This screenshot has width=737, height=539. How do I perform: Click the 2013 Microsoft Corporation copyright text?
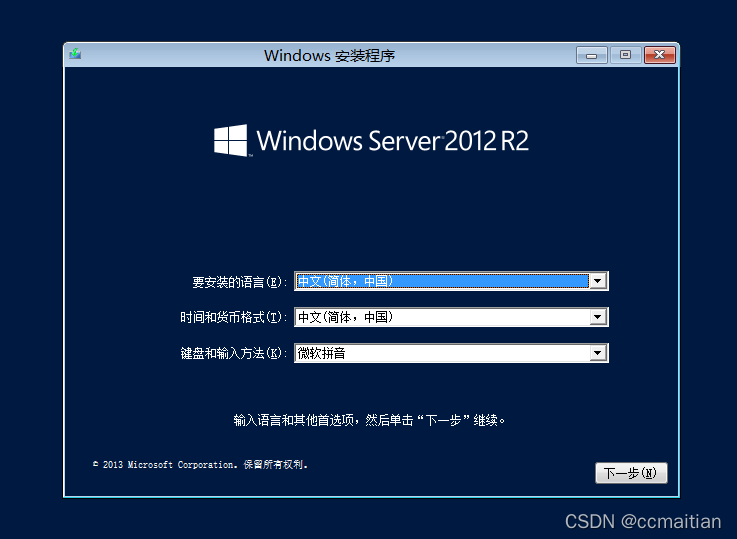200,465
